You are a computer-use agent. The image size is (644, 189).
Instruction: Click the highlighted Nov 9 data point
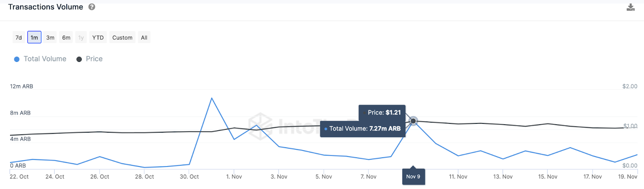413,121
